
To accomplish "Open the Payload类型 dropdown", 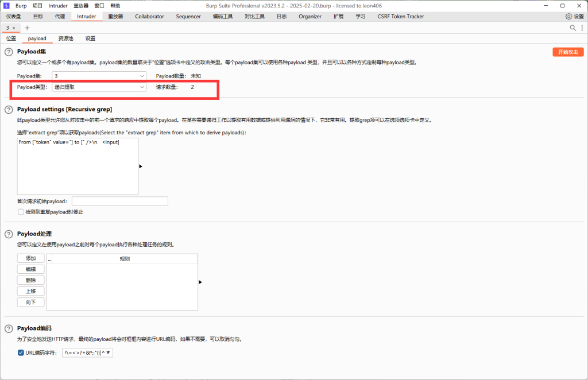I will pos(99,87).
